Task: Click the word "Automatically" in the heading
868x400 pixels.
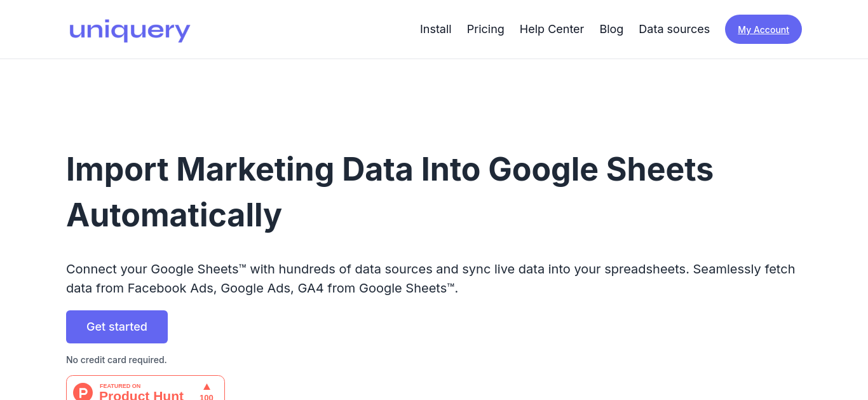Action: coord(174,215)
